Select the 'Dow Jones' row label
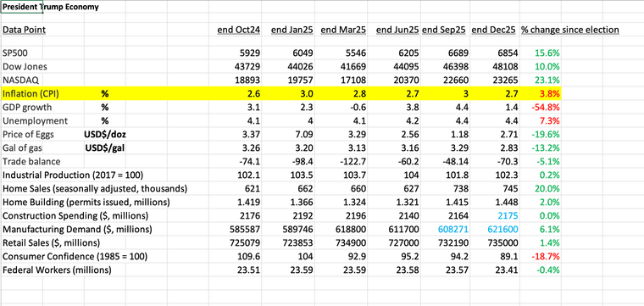 pos(25,66)
